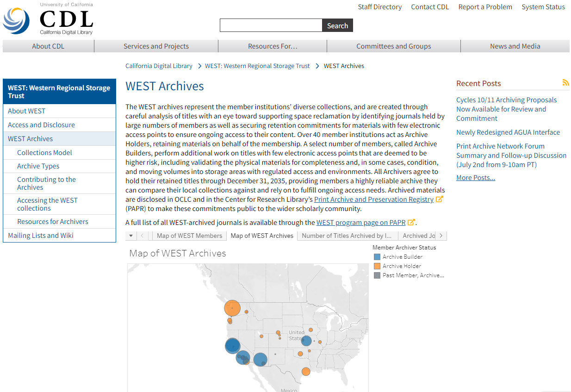Open Print Archive and Preservation Registry link
571x392 pixels.
tap(374, 199)
